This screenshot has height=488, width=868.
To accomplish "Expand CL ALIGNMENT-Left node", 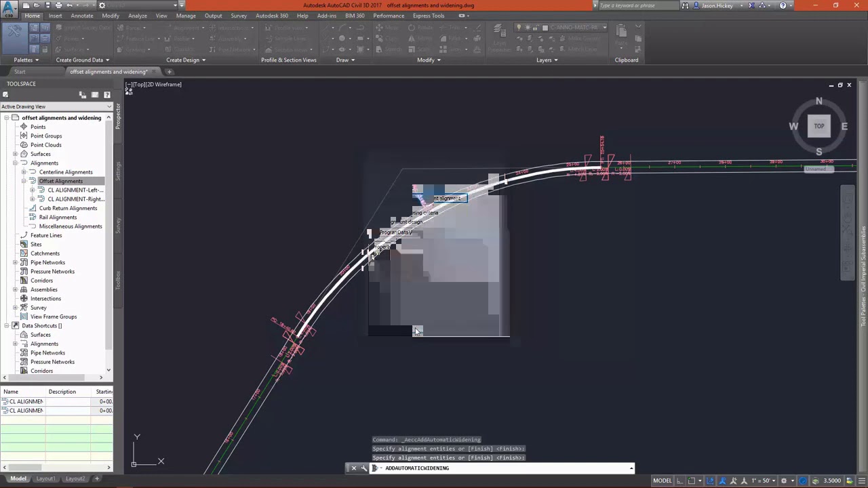I will tap(32, 190).
